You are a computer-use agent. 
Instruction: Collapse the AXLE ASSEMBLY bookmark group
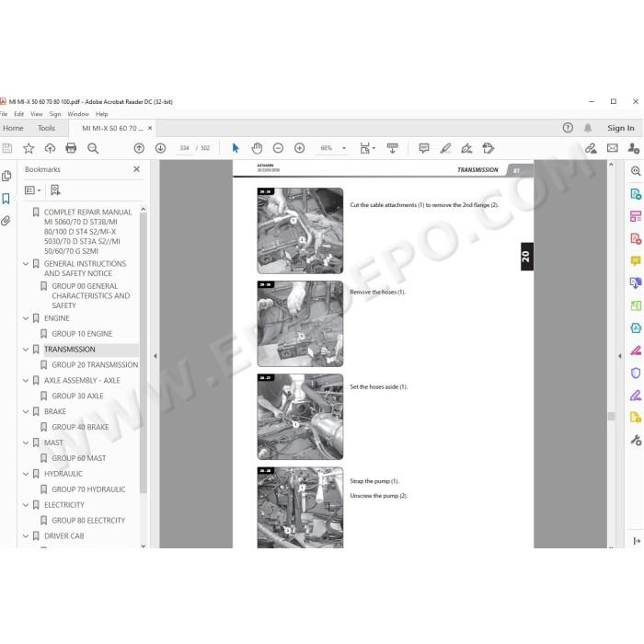click(26, 381)
